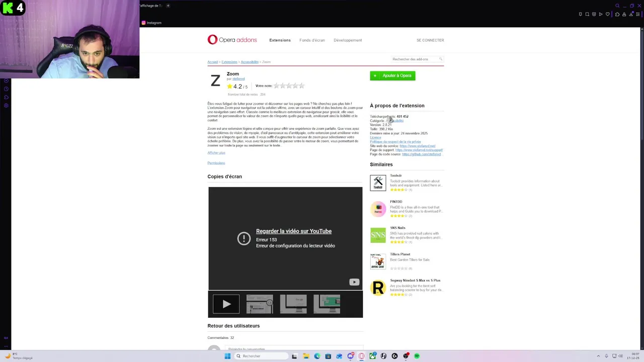Open the easy setup sliders icon
This screenshot has height=362, width=644.
(x=638, y=14)
